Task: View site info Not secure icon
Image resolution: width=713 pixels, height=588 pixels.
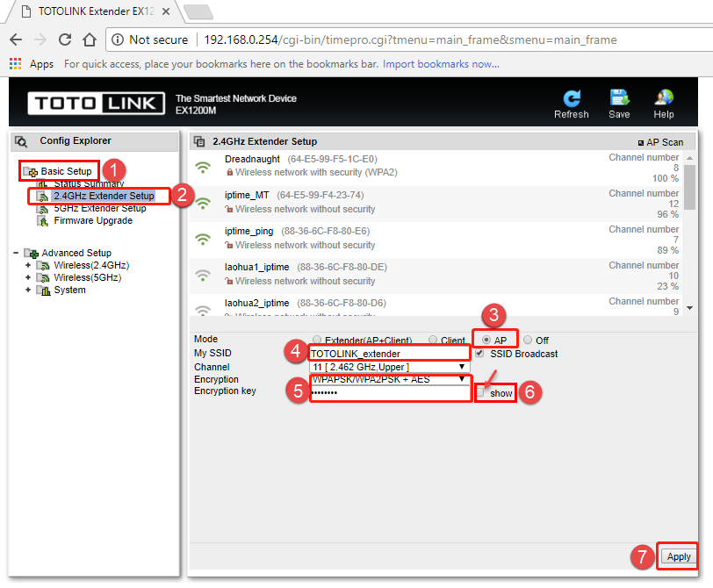Action: pos(118,40)
